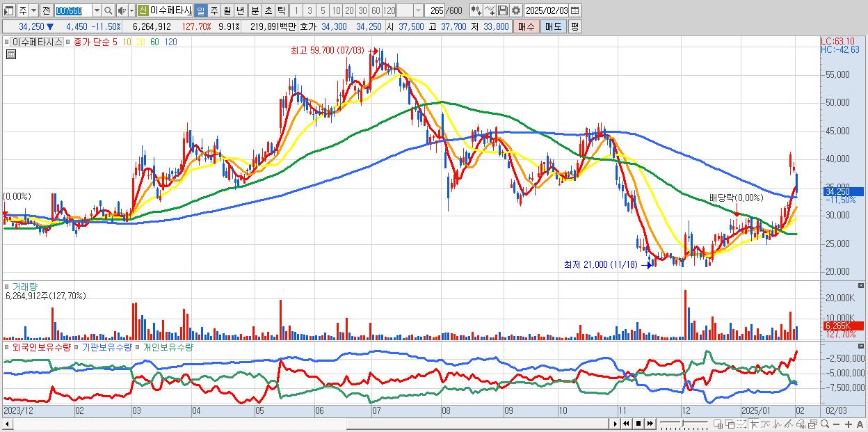Open the custom interval dropdown
This screenshot has width=868, height=432.
(418, 10)
